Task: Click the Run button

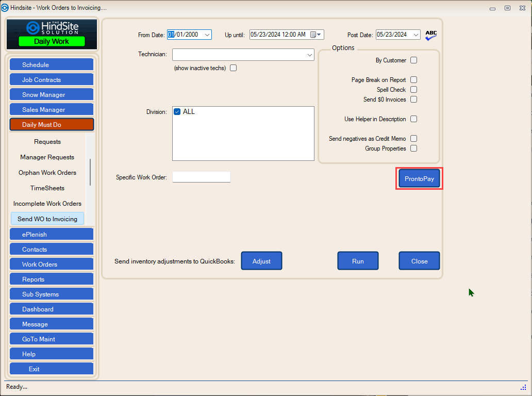Action: 358,261
